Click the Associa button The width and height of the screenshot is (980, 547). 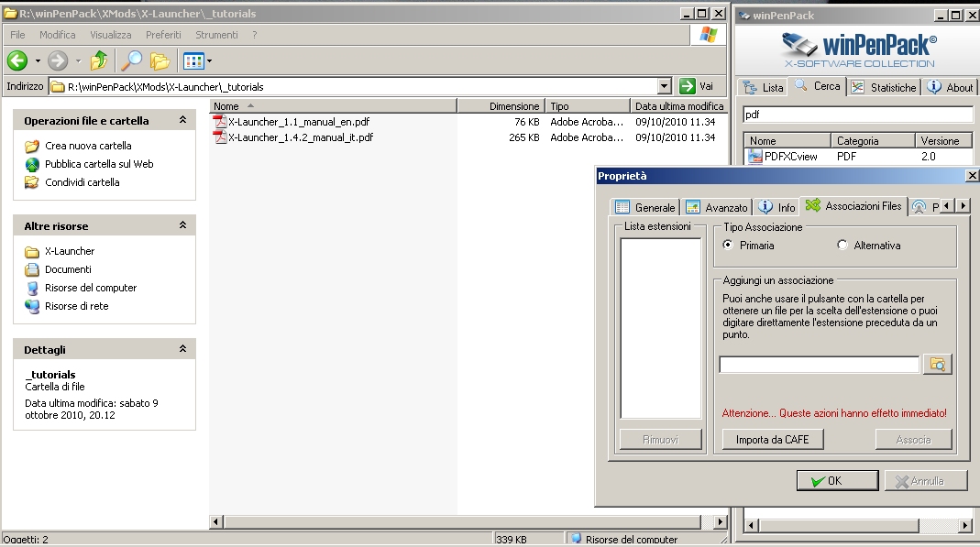click(x=913, y=440)
